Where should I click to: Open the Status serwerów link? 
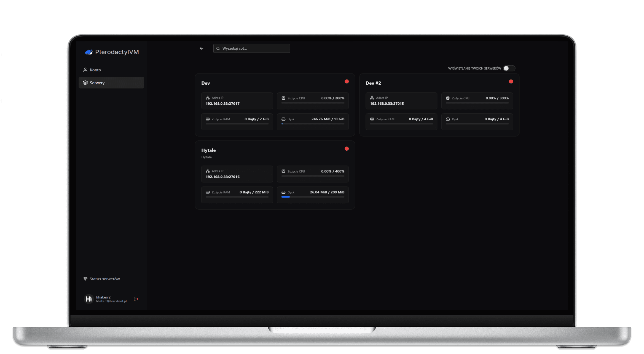104,279
